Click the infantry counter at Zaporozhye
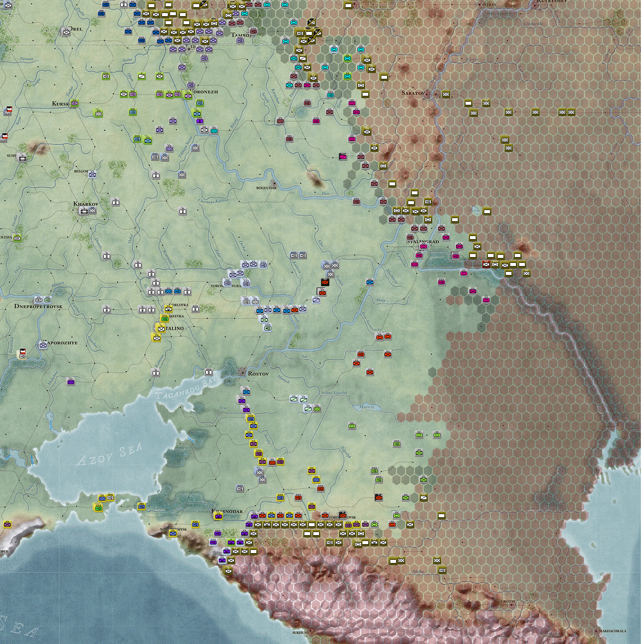The image size is (644, 644). click(43, 345)
